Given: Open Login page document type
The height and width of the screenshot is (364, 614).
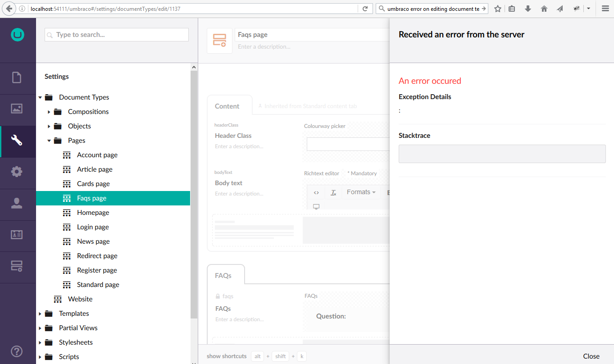Looking at the screenshot, I should (93, 227).
